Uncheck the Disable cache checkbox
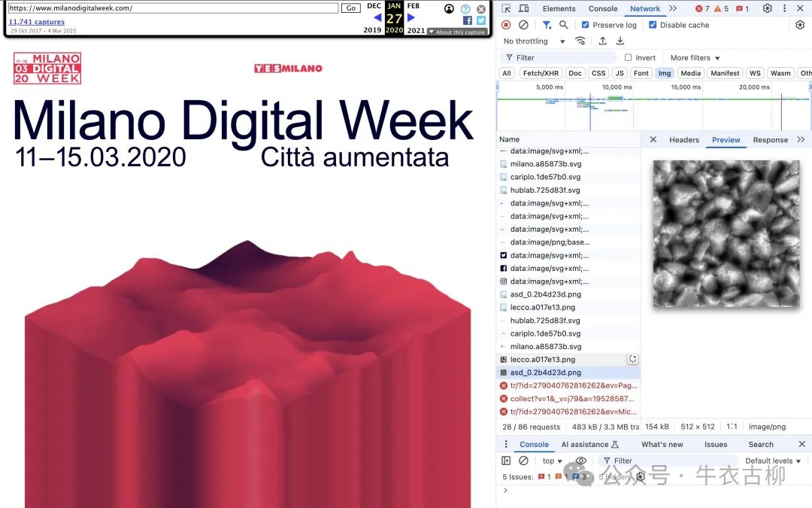Viewport: 812px width, 508px height. point(653,24)
